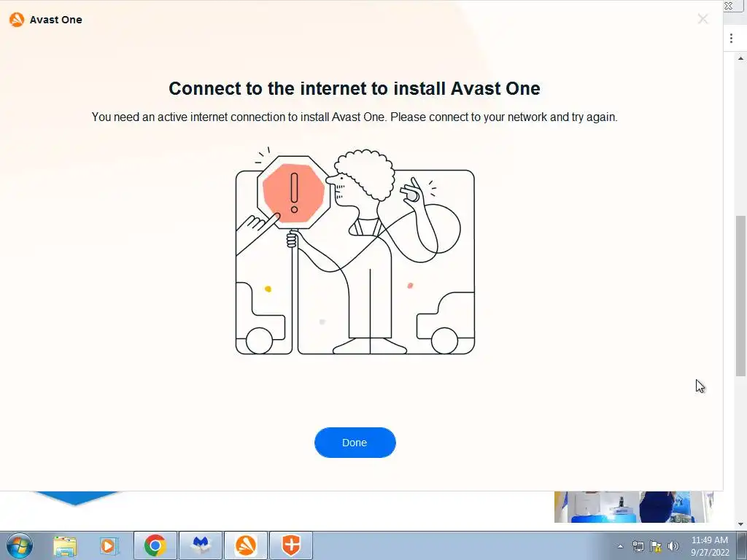Click the Show desktop button
This screenshot has width=747, height=560.
(741, 545)
